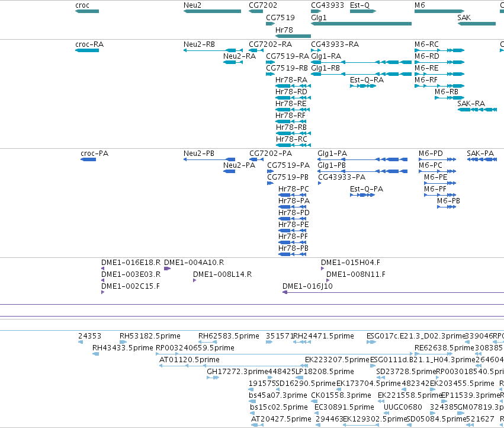
Task: Select the Est-Q-PA protein label
Action: pyautogui.click(x=367, y=189)
